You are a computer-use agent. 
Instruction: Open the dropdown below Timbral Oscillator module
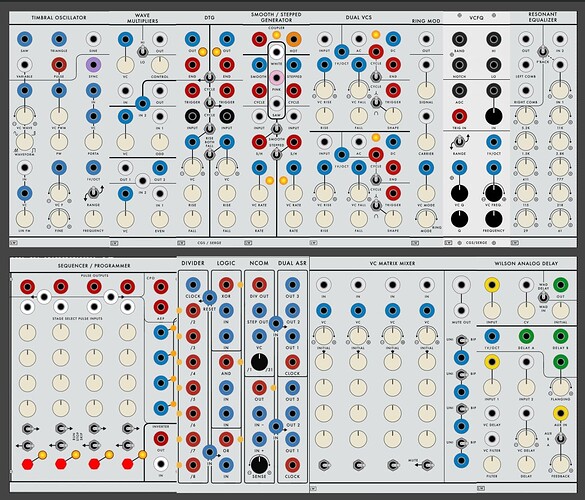[14, 243]
